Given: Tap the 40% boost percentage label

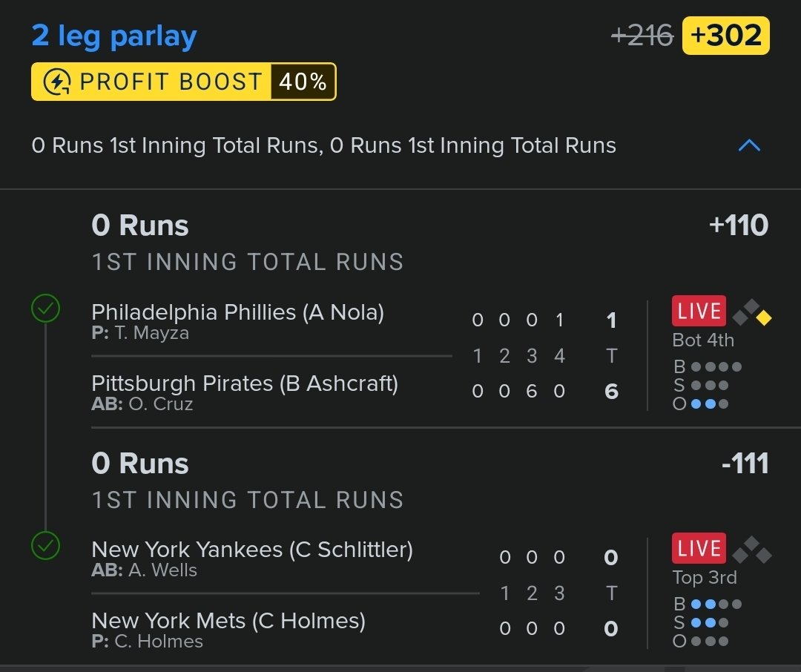Looking at the screenshot, I should tap(303, 82).
